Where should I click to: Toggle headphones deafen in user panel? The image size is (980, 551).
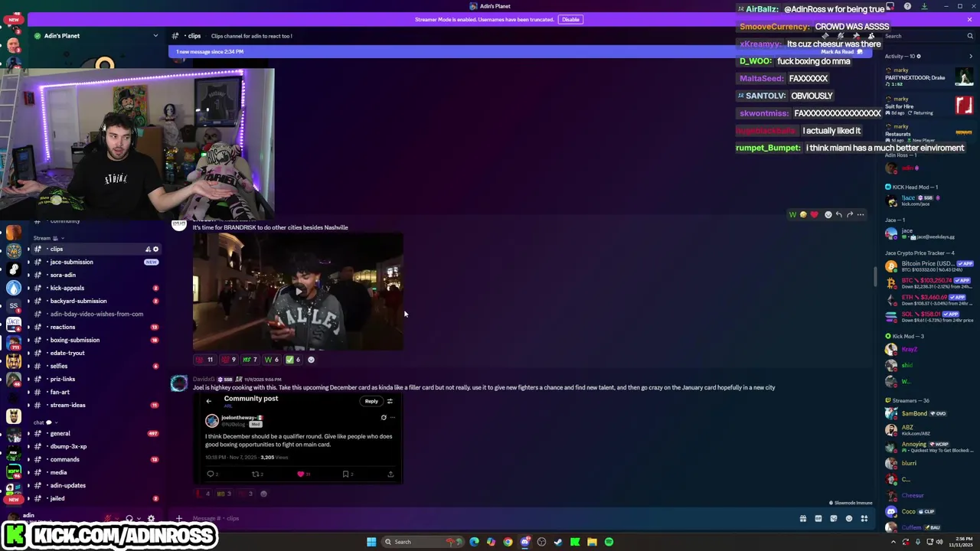[129, 518]
